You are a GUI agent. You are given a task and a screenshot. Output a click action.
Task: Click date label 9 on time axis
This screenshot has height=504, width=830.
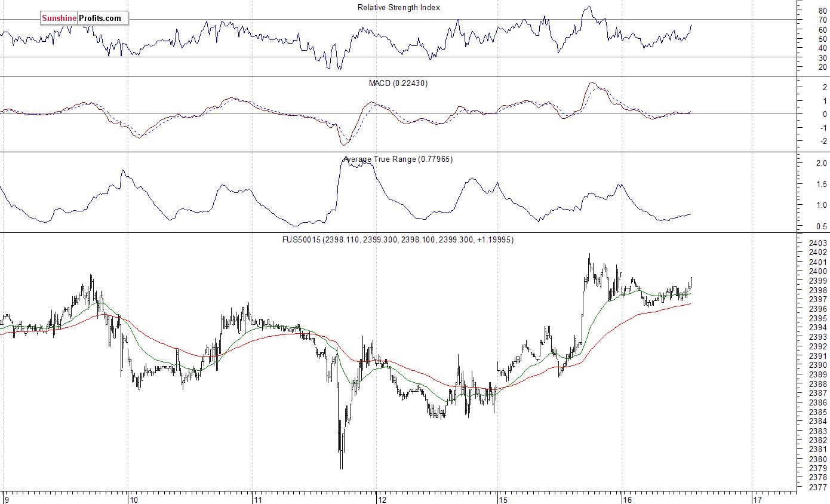(6, 499)
